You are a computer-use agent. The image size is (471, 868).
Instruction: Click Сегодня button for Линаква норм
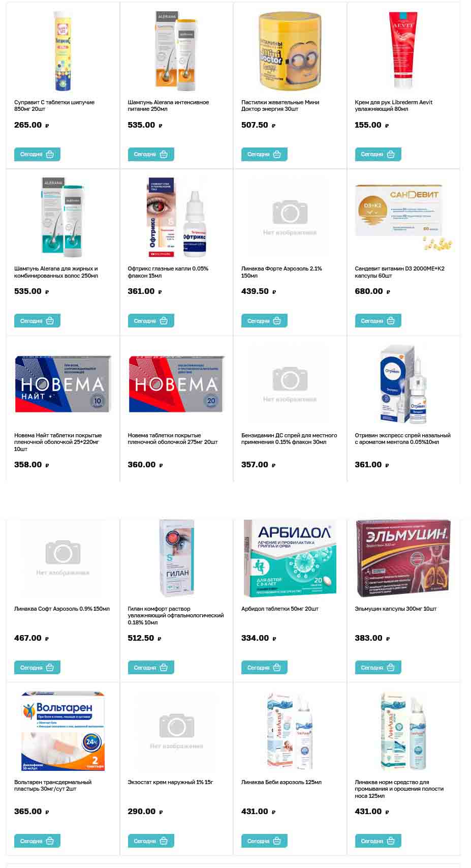click(378, 841)
